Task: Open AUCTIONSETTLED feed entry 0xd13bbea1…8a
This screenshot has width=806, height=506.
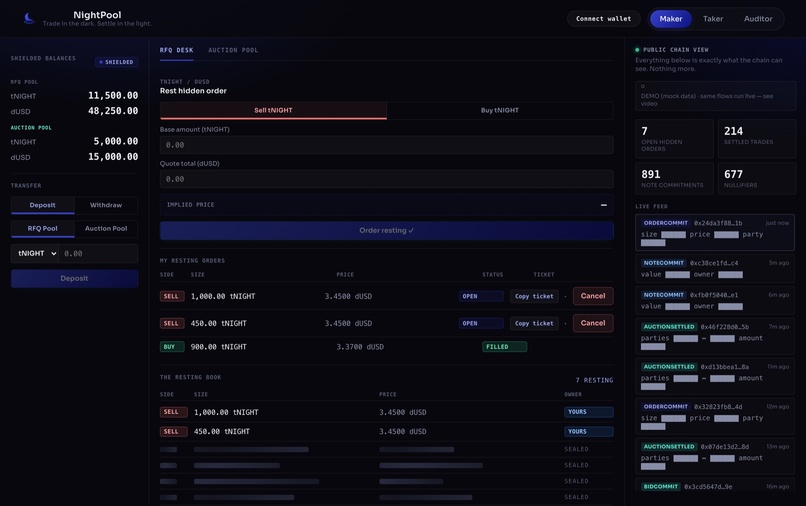Action: coord(715,376)
